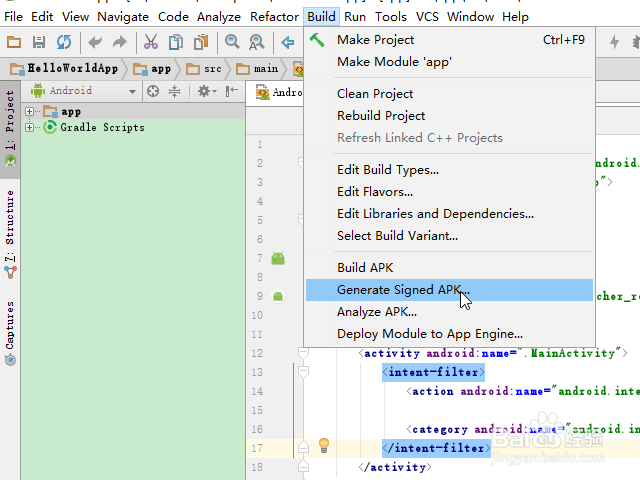Open the Refactor menu
Viewport: 640px width, 480px height.
point(274,17)
